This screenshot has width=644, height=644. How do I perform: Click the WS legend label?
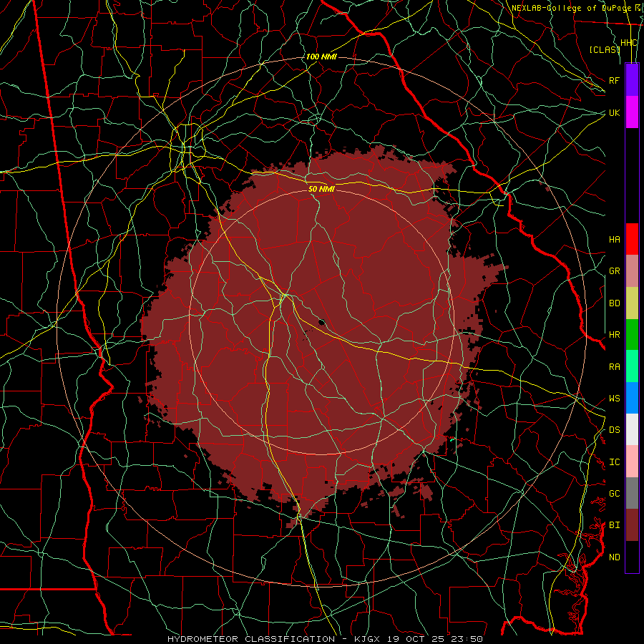[x=615, y=399]
